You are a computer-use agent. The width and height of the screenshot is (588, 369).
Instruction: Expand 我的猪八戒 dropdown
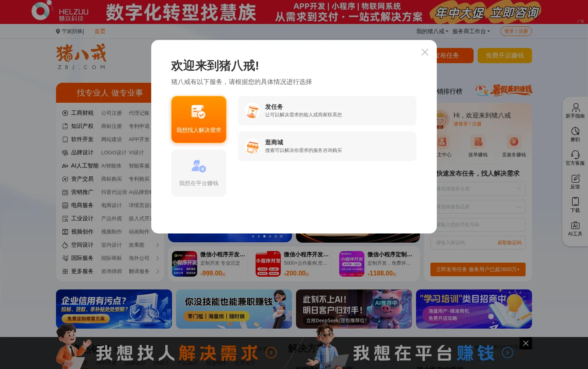432,31
